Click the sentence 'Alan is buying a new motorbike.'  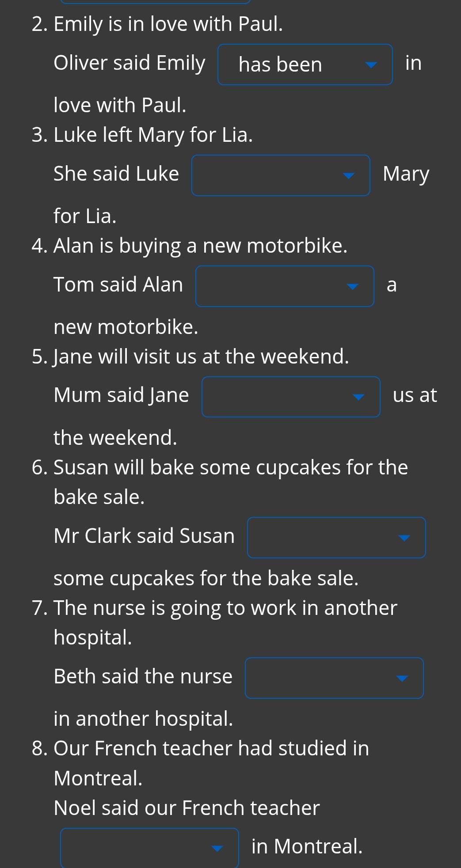point(200,246)
